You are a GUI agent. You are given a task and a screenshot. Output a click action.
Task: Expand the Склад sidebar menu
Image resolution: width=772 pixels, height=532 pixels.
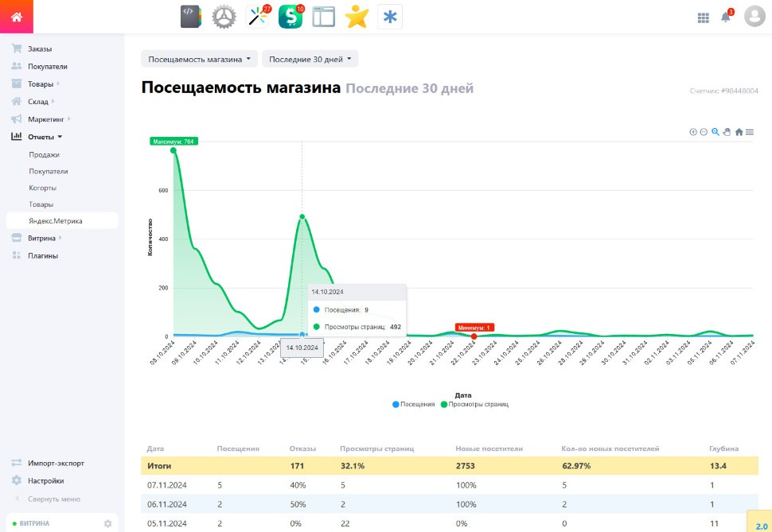pos(38,102)
